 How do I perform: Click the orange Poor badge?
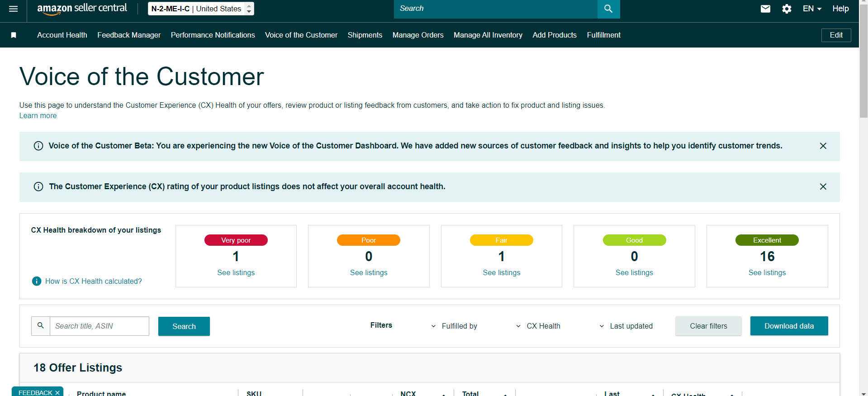pos(369,240)
